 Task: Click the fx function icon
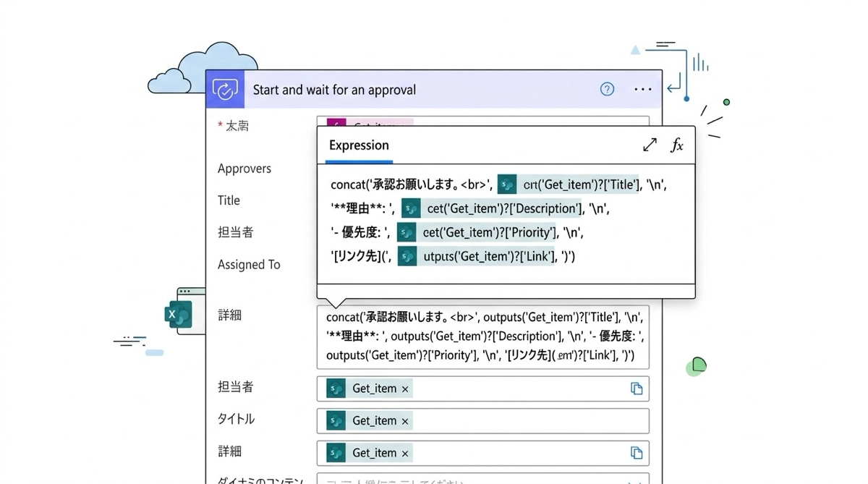(x=676, y=145)
